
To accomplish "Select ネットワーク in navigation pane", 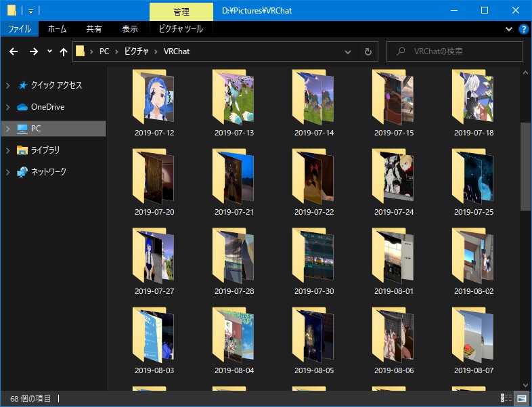I will pyautogui.click(x=48, y=172).
